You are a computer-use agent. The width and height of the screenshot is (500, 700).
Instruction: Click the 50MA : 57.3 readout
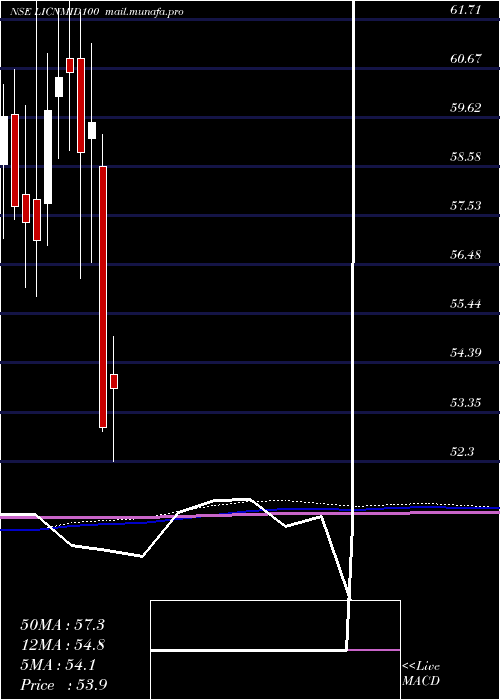(x=62, y=625)
